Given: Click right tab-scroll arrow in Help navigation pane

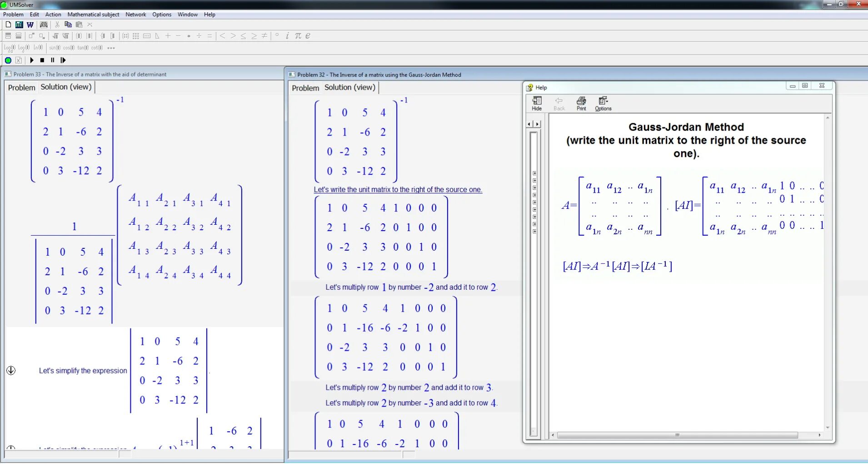Looking at the screenshot, I should [537, 124].
